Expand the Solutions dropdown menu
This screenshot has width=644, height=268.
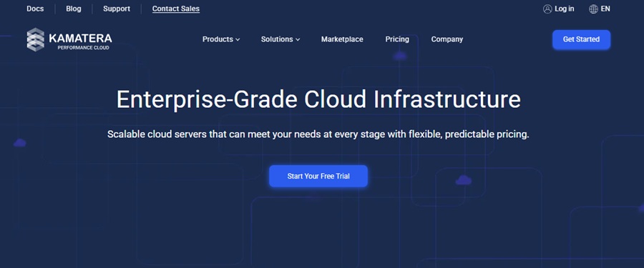pyautogui.click(x=280, y=39)
